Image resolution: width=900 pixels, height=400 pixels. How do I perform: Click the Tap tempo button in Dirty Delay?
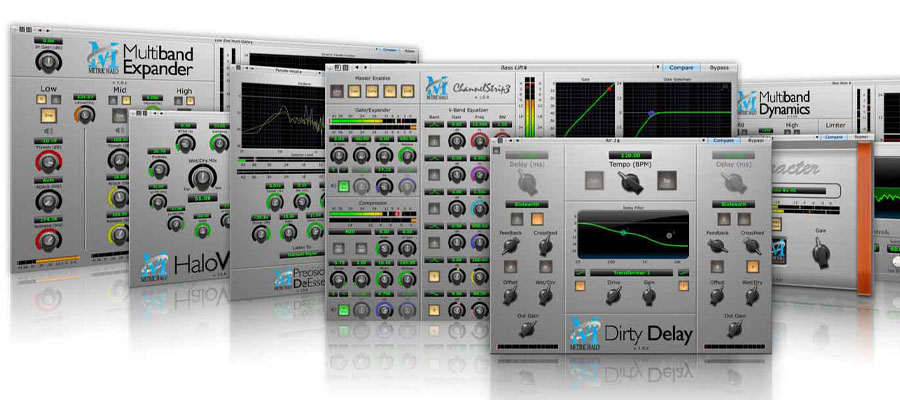click(666, 181)
